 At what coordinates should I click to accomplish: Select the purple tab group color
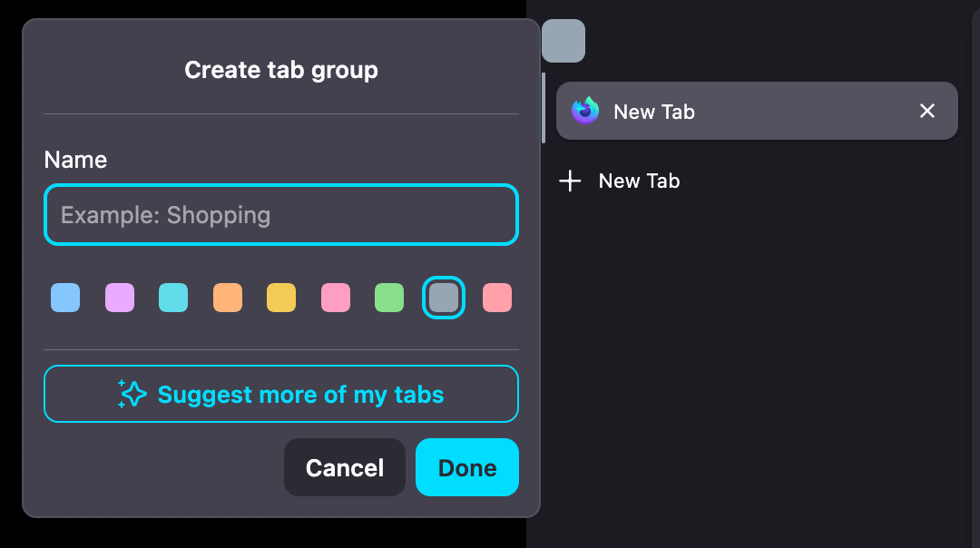click(x=120, y=298)
